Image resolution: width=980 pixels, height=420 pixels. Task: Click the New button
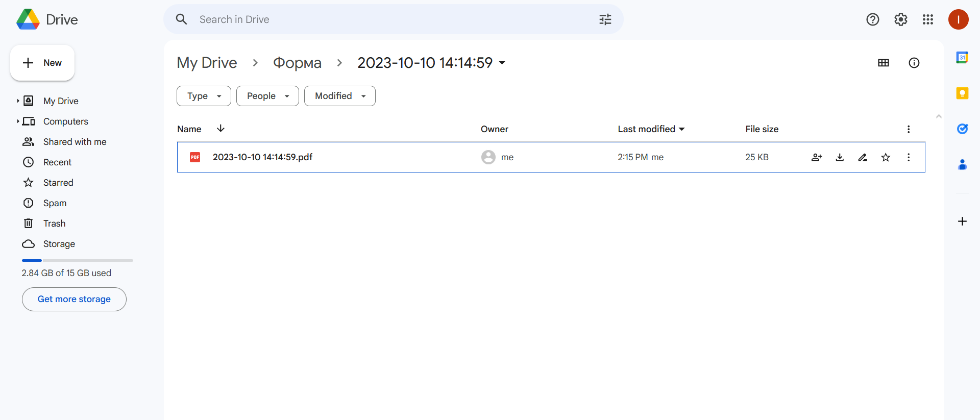coord(42,63)
